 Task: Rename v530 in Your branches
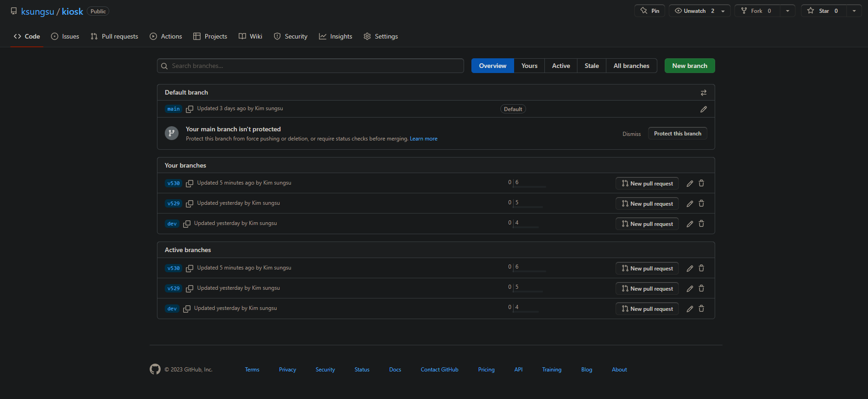(689, 184)
